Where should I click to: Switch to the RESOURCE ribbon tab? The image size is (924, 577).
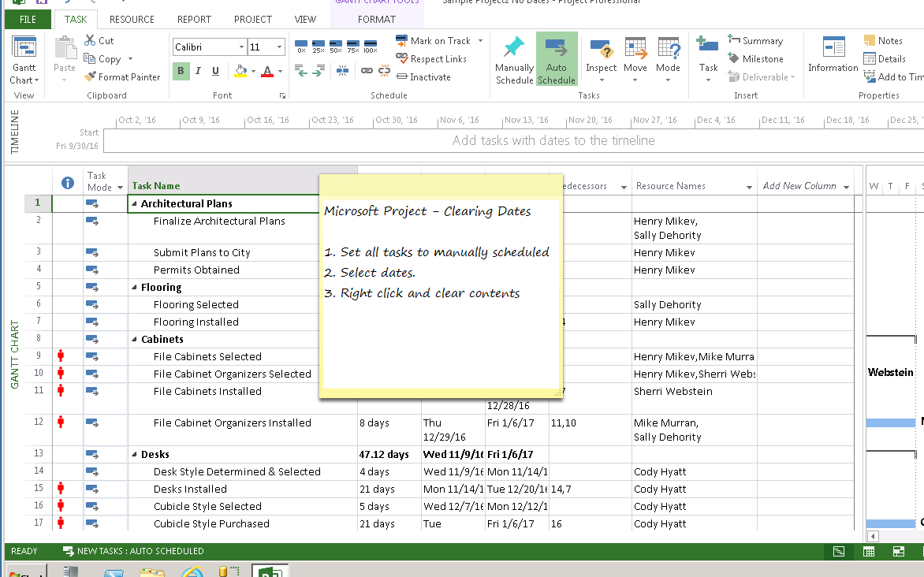(132, 20)
